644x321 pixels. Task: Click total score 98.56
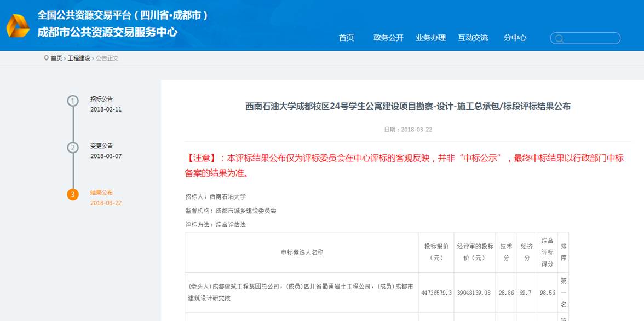tap(547, 293)
